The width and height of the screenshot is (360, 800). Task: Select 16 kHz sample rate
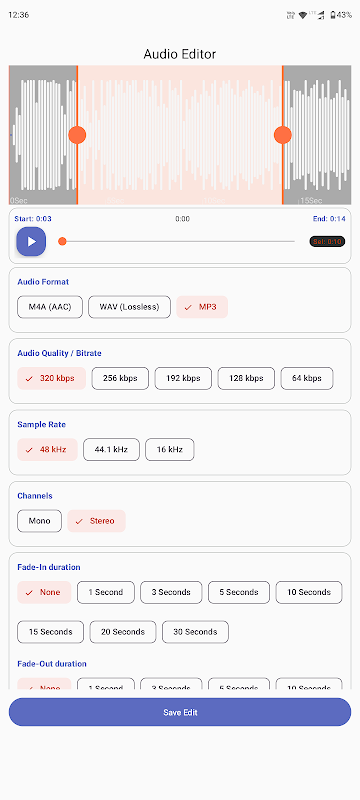coord(170,450)
